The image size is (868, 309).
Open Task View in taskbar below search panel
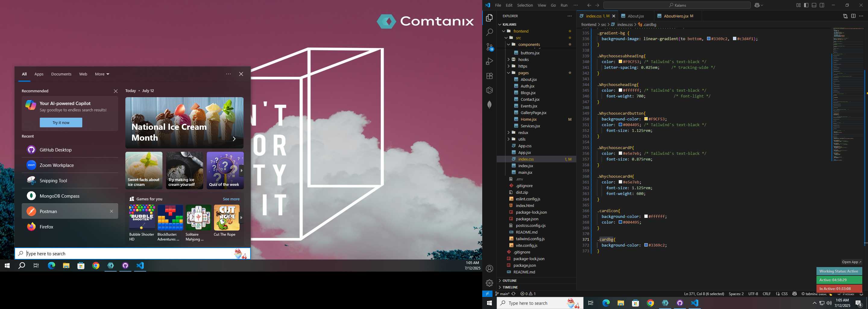pyautogui.click(x=36, y=266)
